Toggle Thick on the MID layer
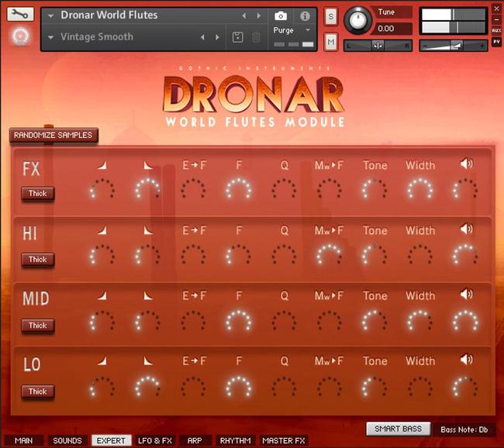 38,326
